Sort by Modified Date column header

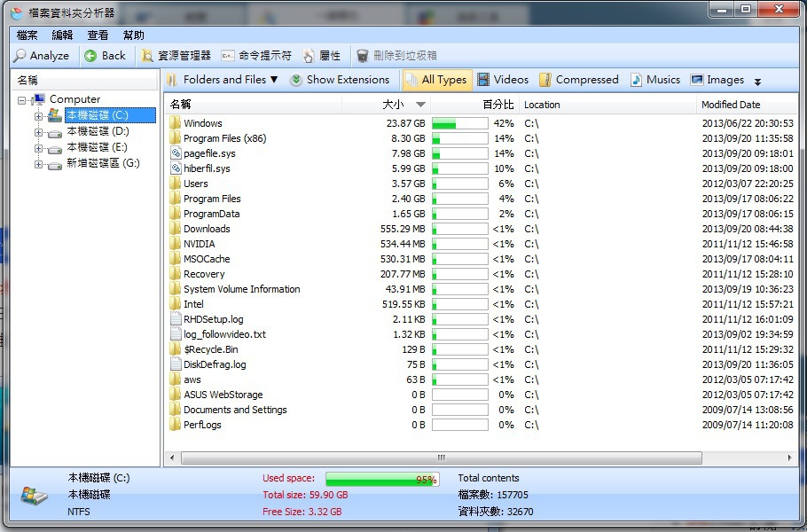pyautogui.click(x=747, y=105)
